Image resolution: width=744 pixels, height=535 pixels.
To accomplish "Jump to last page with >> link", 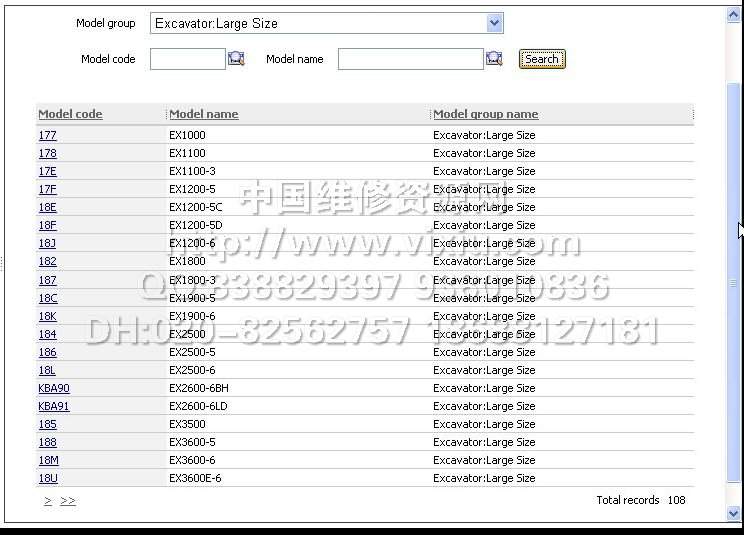I will [x=68, y=501].
